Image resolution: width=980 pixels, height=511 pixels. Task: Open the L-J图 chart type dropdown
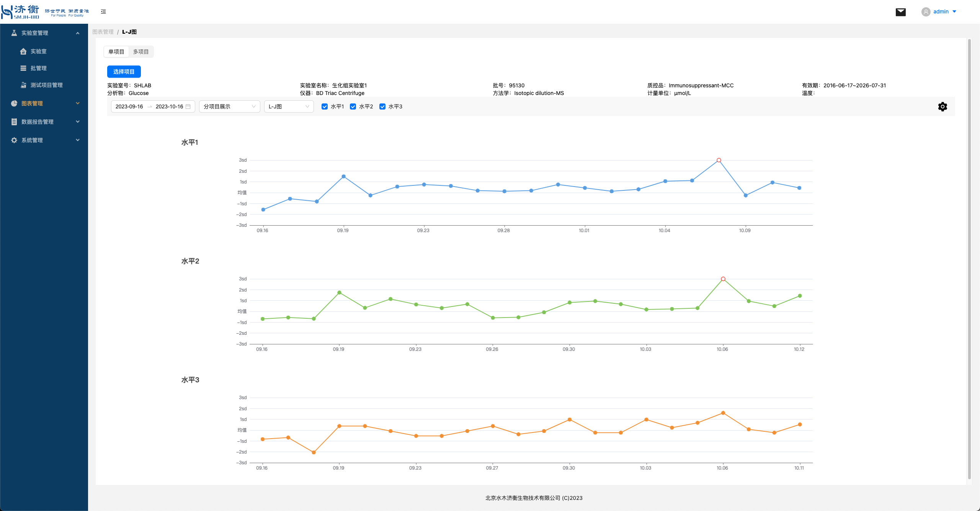[289, 106]
